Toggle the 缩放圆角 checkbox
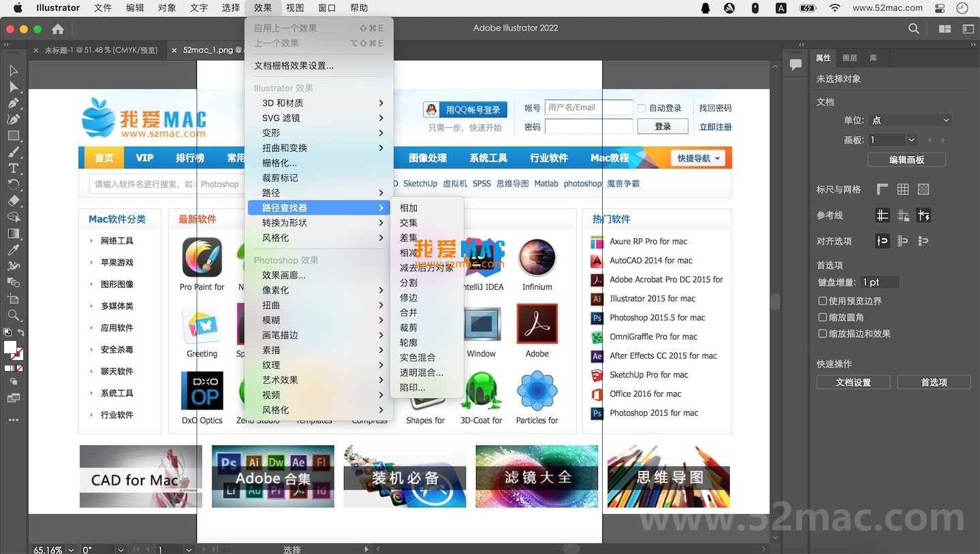This screenshot has width=980, height=554. tap(823, 317)
